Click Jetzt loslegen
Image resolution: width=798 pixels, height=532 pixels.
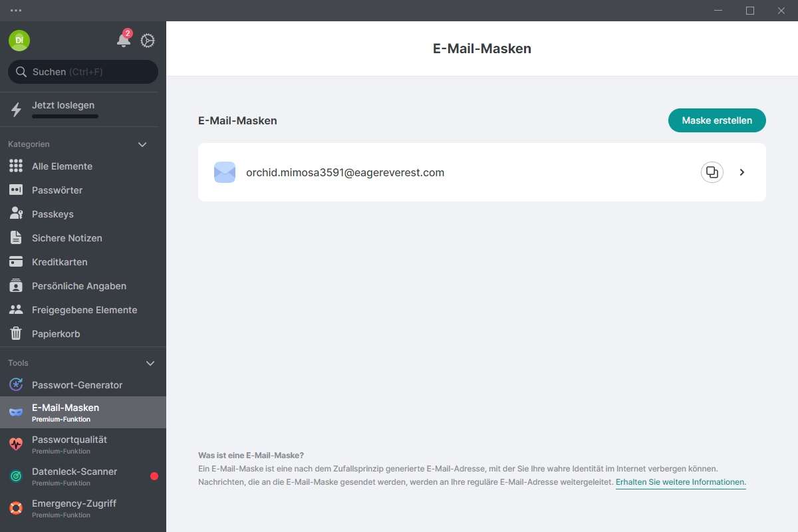point(63,105)
